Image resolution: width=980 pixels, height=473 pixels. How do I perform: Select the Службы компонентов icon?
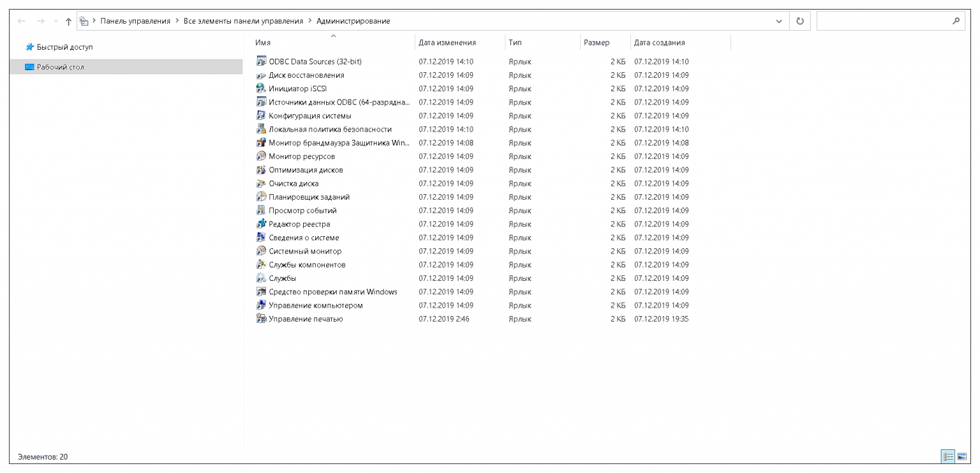click(x=260, y=265)
